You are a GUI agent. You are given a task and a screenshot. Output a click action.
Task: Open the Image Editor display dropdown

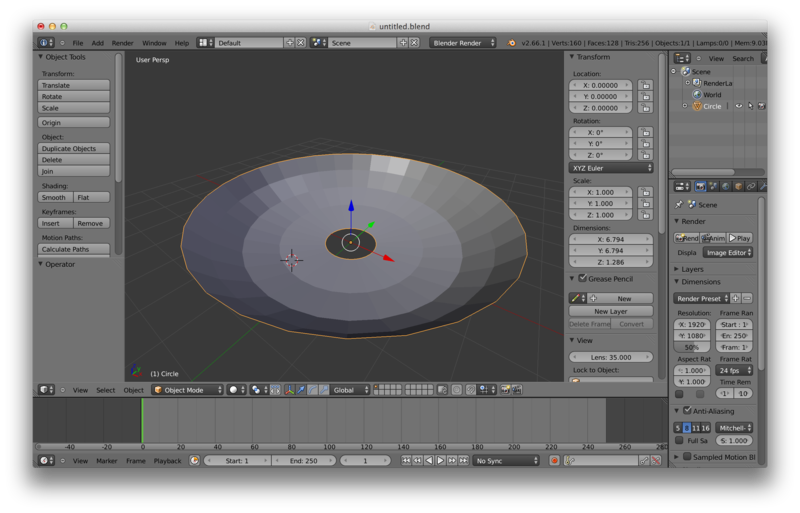(x=728, y=253)
